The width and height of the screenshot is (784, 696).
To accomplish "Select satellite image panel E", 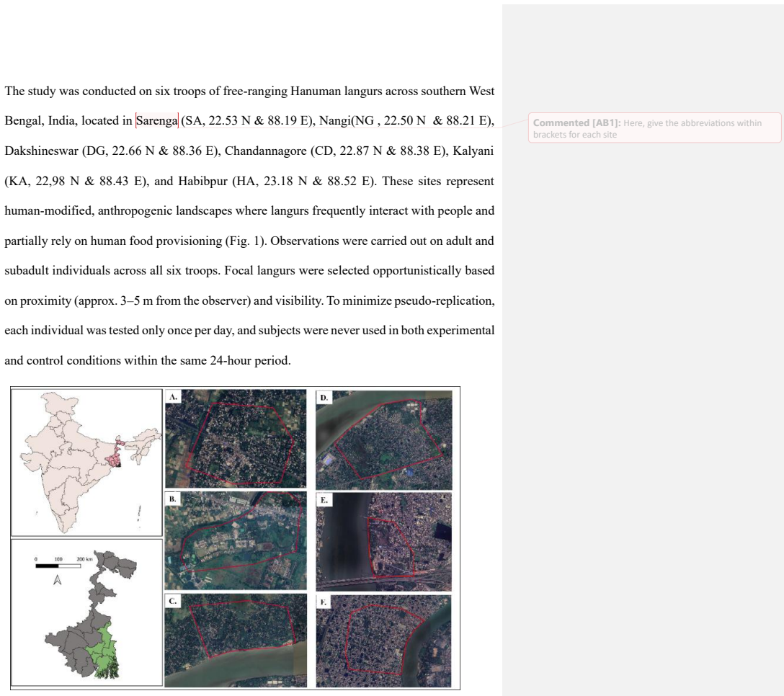I will (384, 542).
